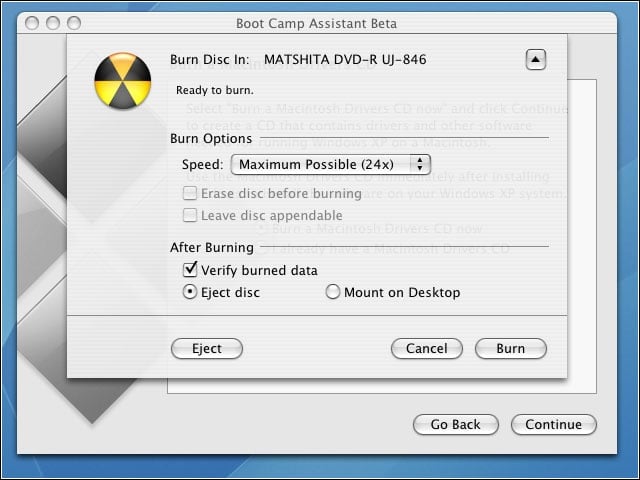This screenshot has height=480, width=640.
Task: Collapse burn options with the triangle button
Action: (536, 60)
